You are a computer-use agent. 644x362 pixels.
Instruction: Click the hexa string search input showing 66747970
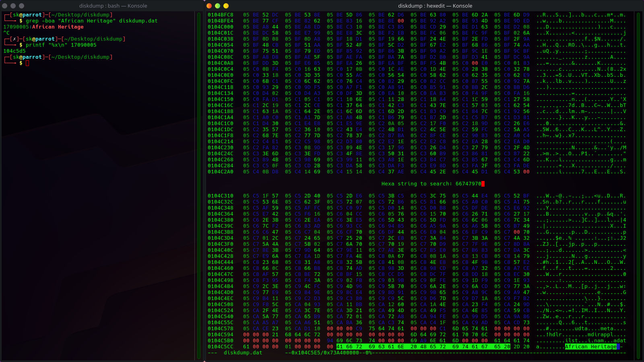pos(470,184)
